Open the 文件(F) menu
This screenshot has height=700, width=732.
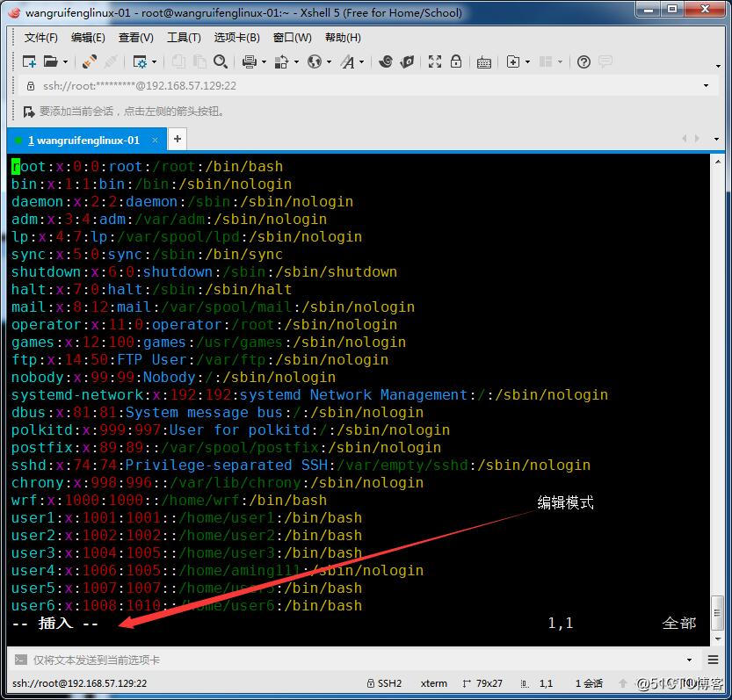point(40,38)
